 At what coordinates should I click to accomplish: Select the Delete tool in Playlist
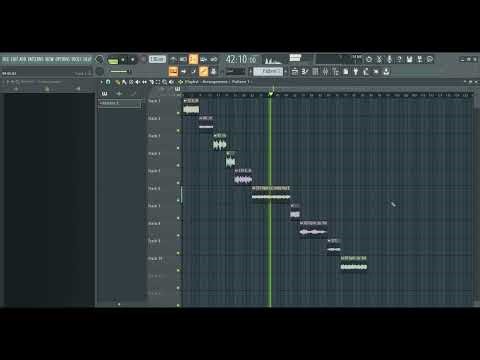pyautogui.click(x=131, y=82)
